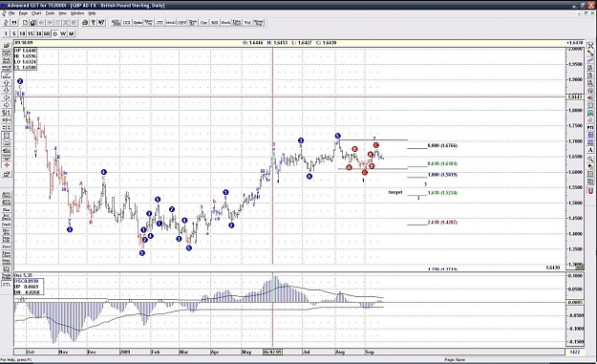Click the crossed-lines tool in right toolbar
Image resolution: width=597 pixels, height=364 pixels.
tap(590, 46)
